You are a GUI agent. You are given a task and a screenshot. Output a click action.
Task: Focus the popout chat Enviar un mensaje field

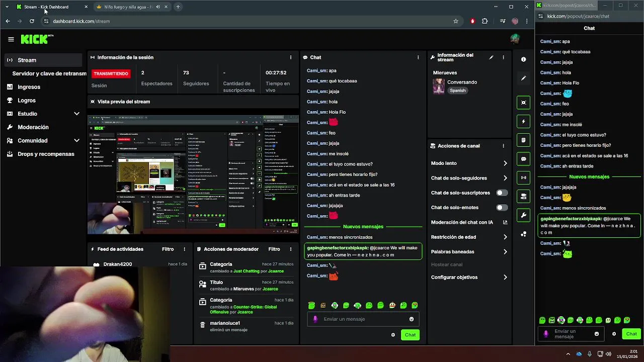(572, 334)
